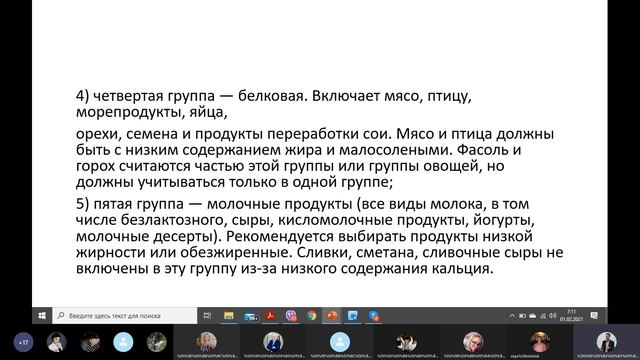Image resolution: width=640 pixels, height=360 pixels.
Task: Switch to PowerPoint in the taskbar
Action: [332, 316]
